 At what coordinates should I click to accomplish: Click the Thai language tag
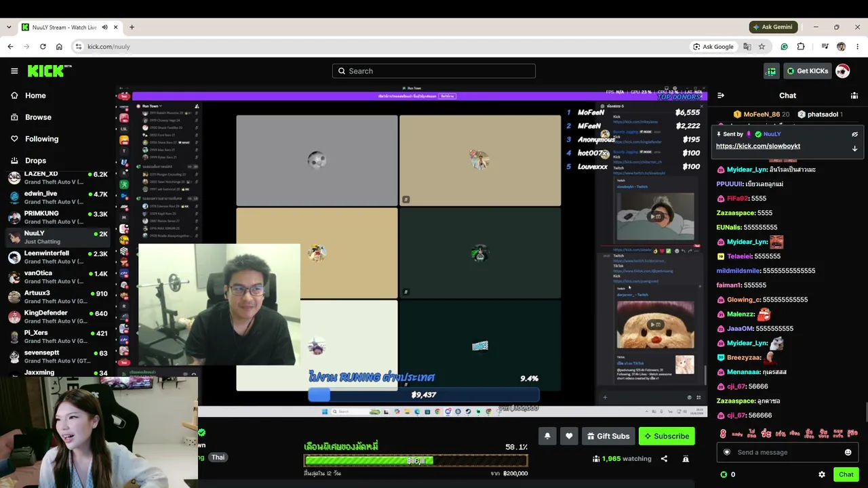tap(218, 457)
